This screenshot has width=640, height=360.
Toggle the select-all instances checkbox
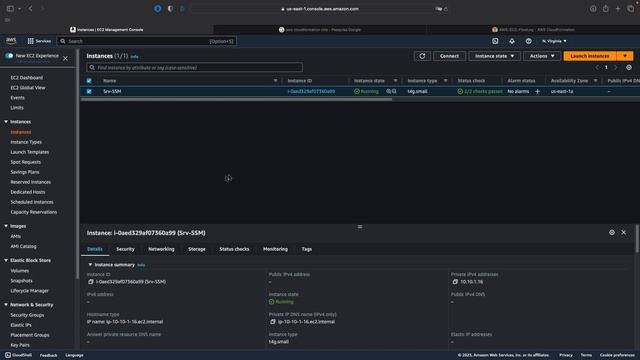click(x=89, y=81)
